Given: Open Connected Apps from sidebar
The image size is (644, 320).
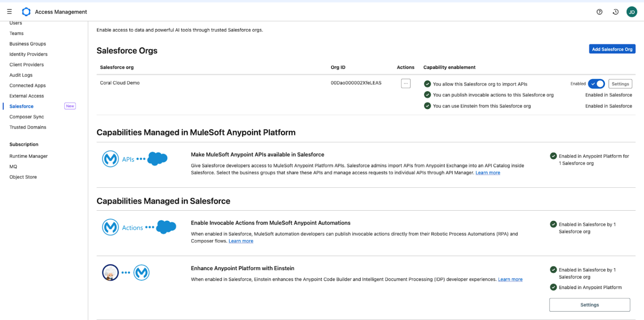Looking at the screenshot, I should tap(28, 85).
